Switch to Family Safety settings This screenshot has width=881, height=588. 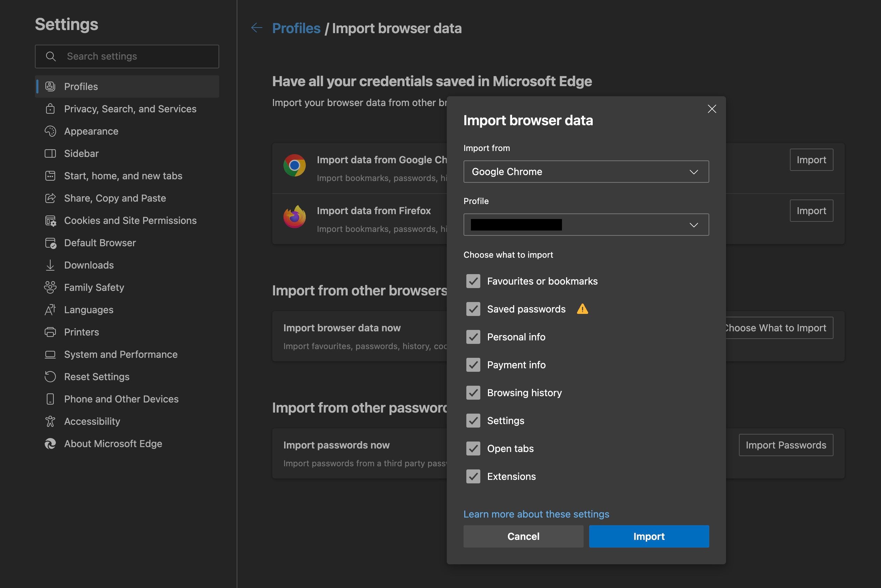click(x=94, y=287)
